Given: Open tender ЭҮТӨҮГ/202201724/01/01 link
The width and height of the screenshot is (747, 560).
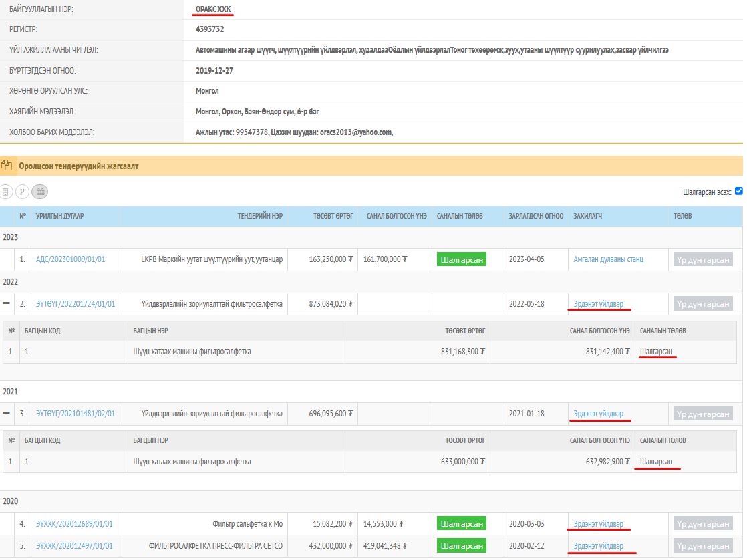Looking at the screenshot, I should point(76,304).
